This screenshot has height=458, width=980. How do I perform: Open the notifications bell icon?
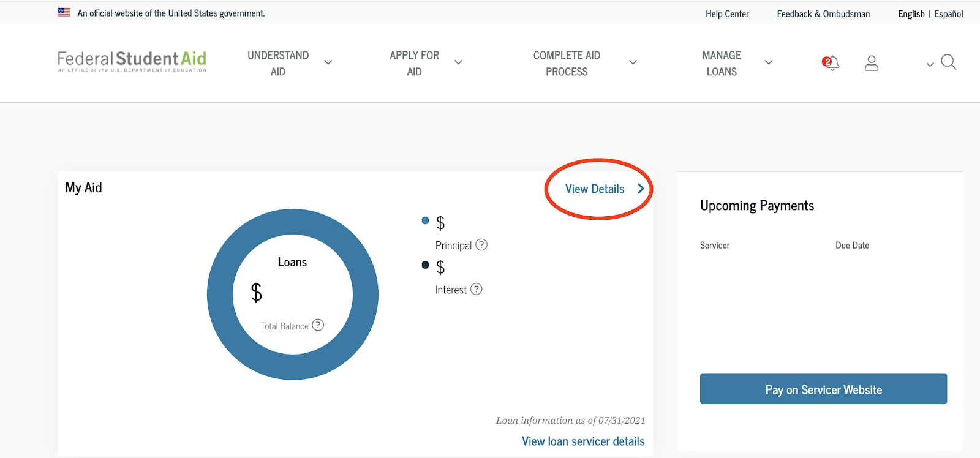point(831,62)
